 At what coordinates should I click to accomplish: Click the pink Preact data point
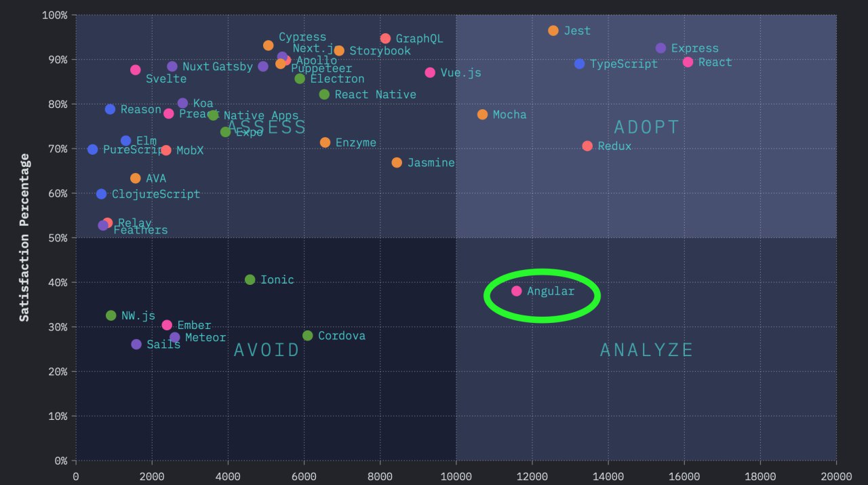(169, 113)
